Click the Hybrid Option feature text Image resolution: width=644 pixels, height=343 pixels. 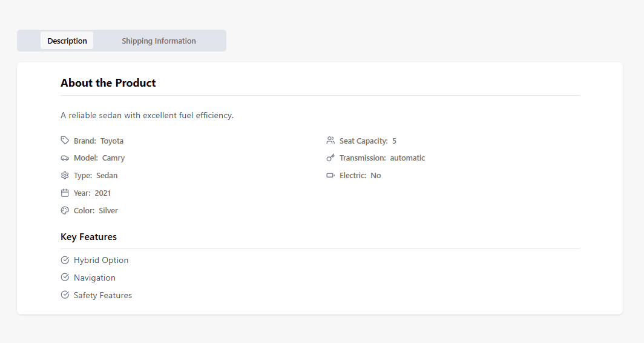[101, 260]
